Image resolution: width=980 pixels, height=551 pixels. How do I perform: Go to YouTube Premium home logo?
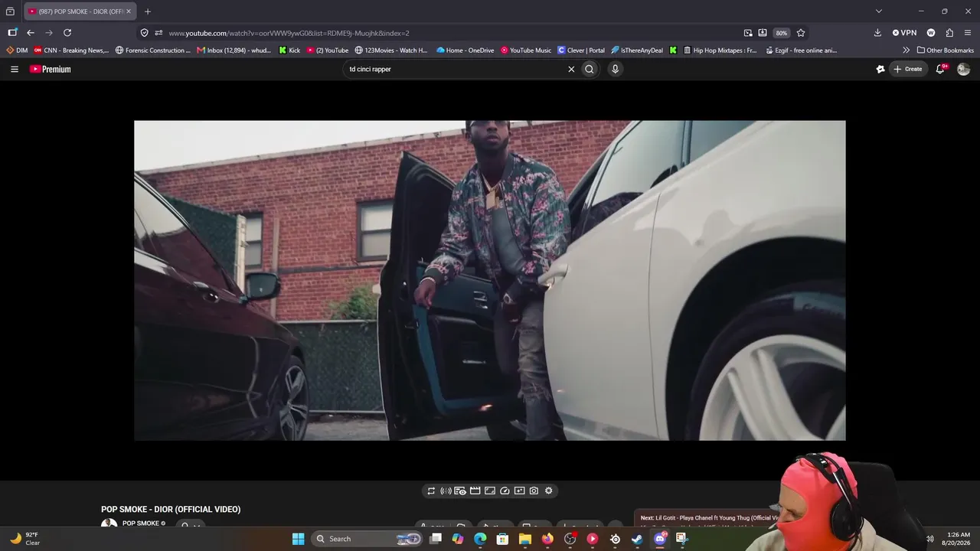[51, 69]
